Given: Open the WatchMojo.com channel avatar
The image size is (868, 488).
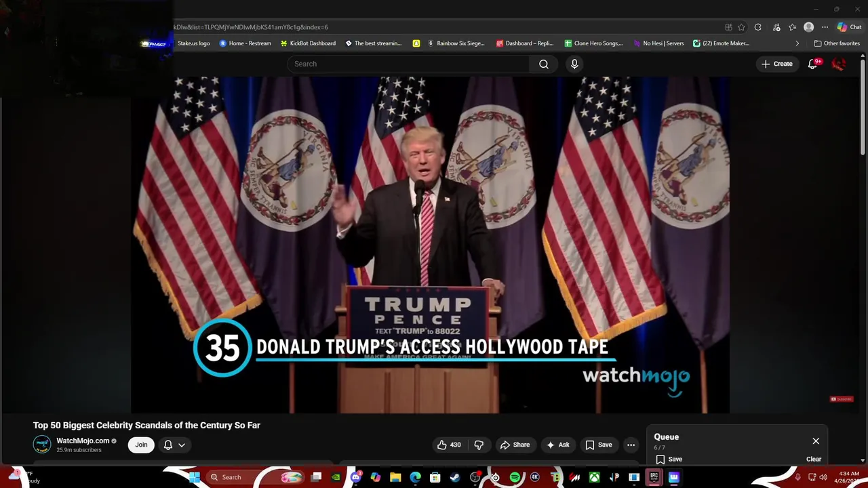Looking at the screenshot, I should (42, 445).
